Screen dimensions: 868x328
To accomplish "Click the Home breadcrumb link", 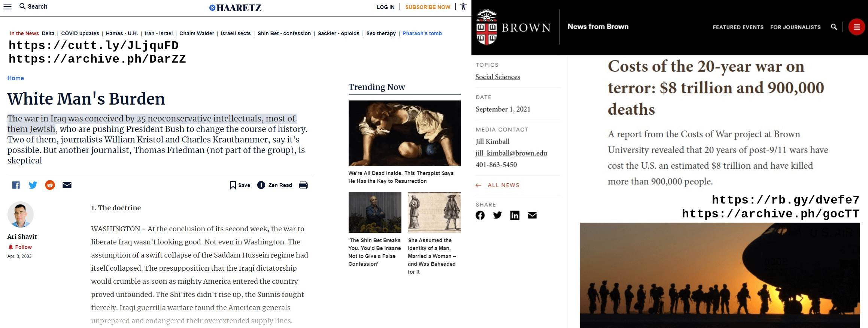I will (16, 78).
